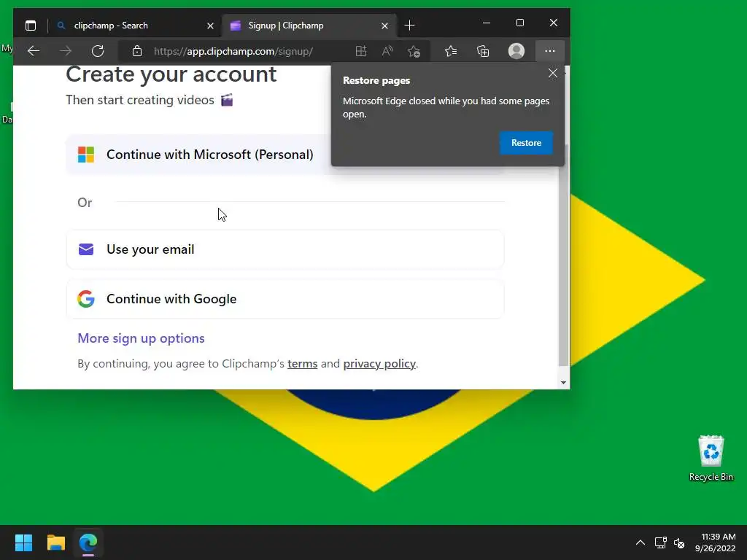Open Settings and more menu
This screenshot has width=747, height=560.
pyautogui.click(x=550, y=51)
